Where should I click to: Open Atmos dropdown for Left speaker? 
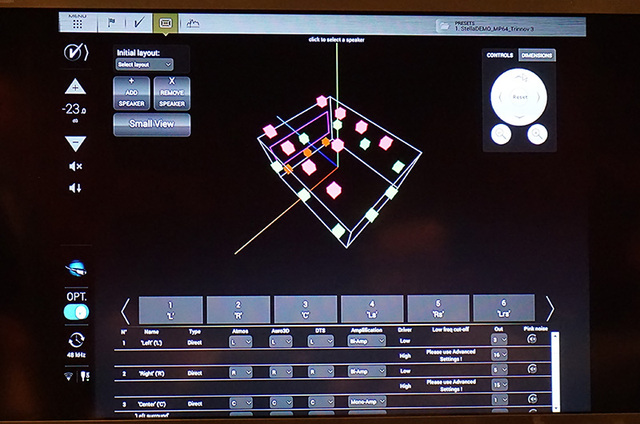point(240,342)
